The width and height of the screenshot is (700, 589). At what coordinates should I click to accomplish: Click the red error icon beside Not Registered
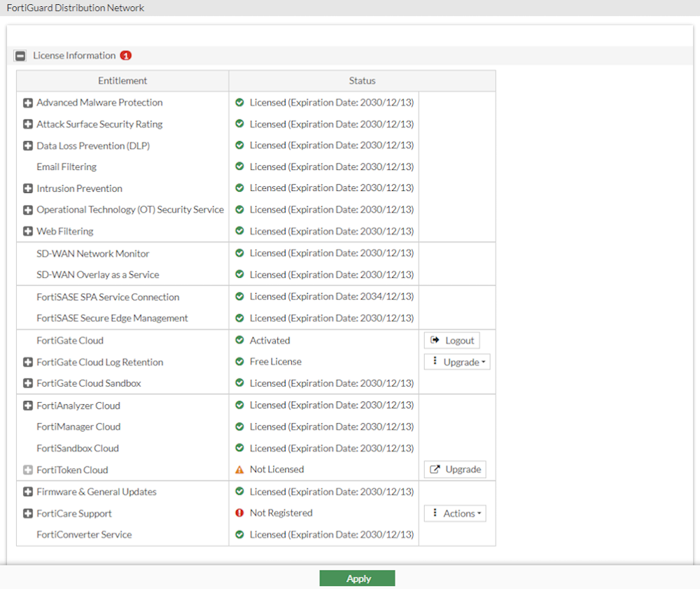point(239,513)
